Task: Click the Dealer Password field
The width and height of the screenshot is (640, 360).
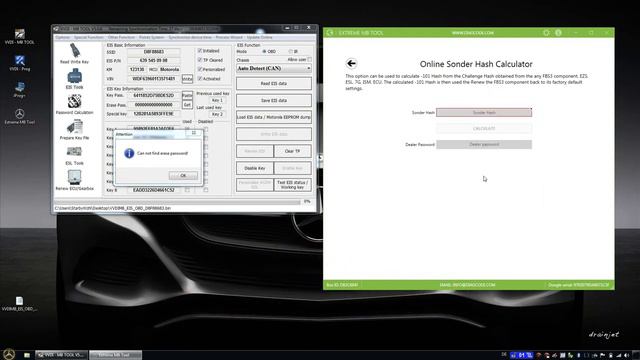Action: coord(484,144)
